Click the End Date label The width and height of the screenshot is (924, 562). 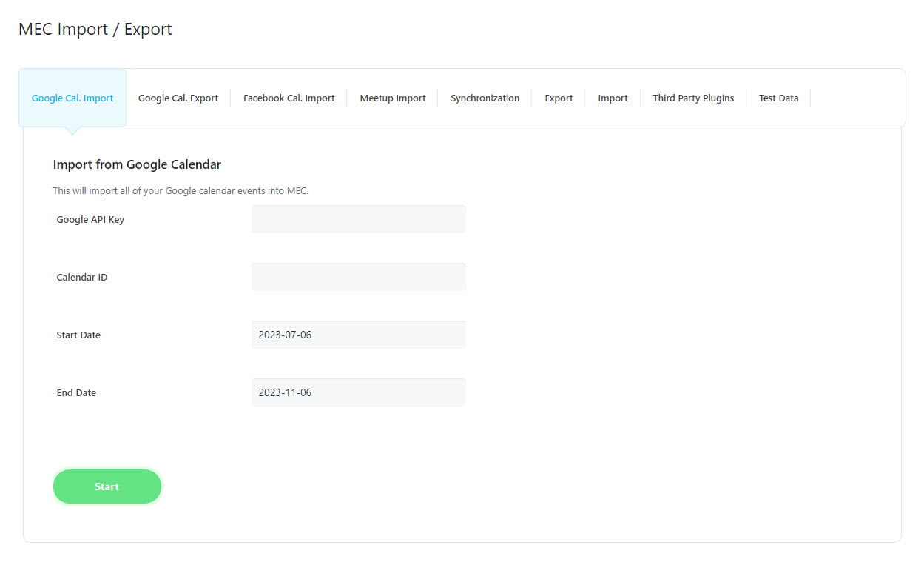76,393
